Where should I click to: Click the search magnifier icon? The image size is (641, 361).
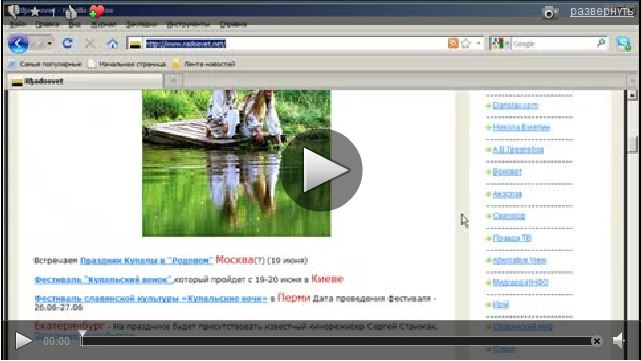601,43
